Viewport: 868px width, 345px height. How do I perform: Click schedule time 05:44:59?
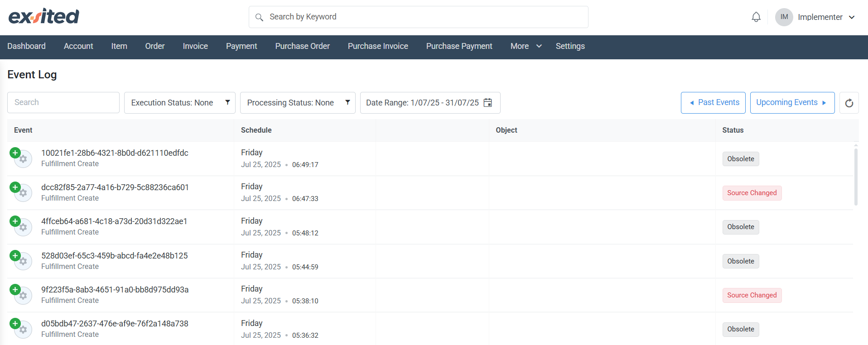point(305,267)
